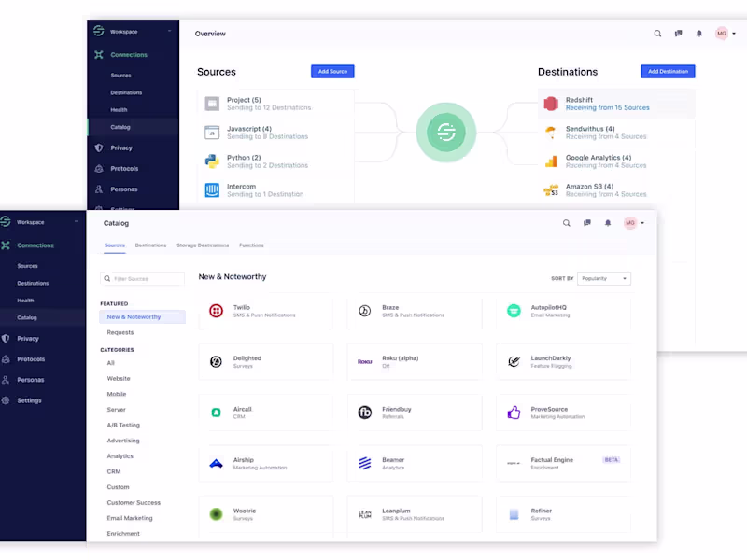Open user menu arrow in Overview window
This screenshot has height=560, width=747.
pos(734,34)
